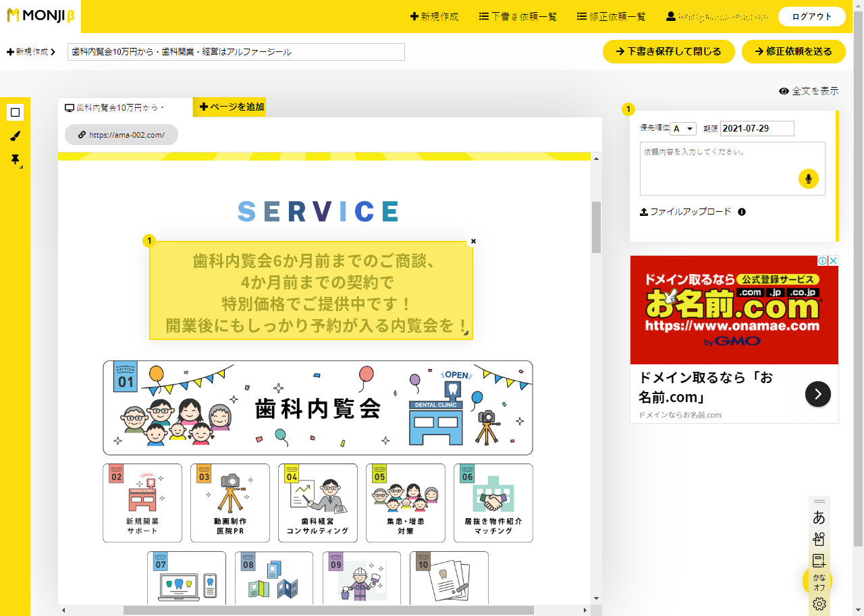Click the file upload info icon

click(742, 212)
